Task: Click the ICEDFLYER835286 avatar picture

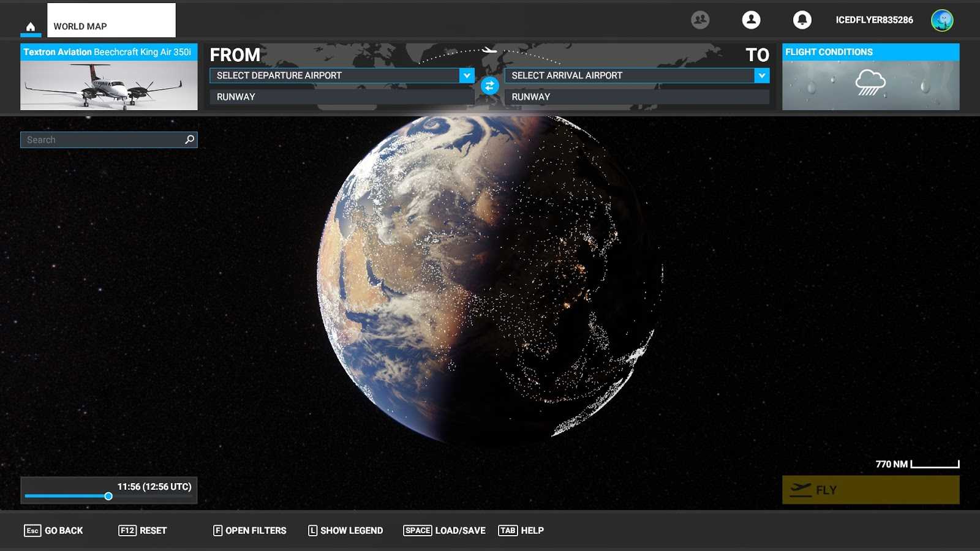Action: [942, 20]
